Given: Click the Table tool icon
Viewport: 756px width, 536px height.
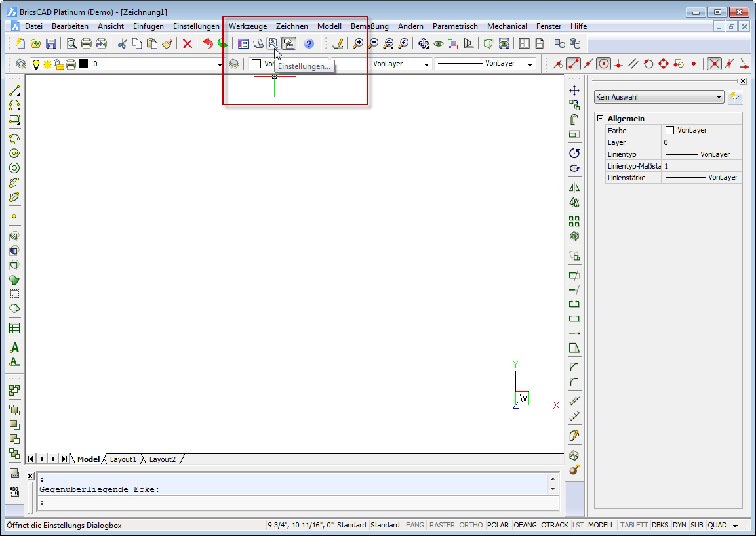Looking at the screenshot, I should click(x=14, y=328).
